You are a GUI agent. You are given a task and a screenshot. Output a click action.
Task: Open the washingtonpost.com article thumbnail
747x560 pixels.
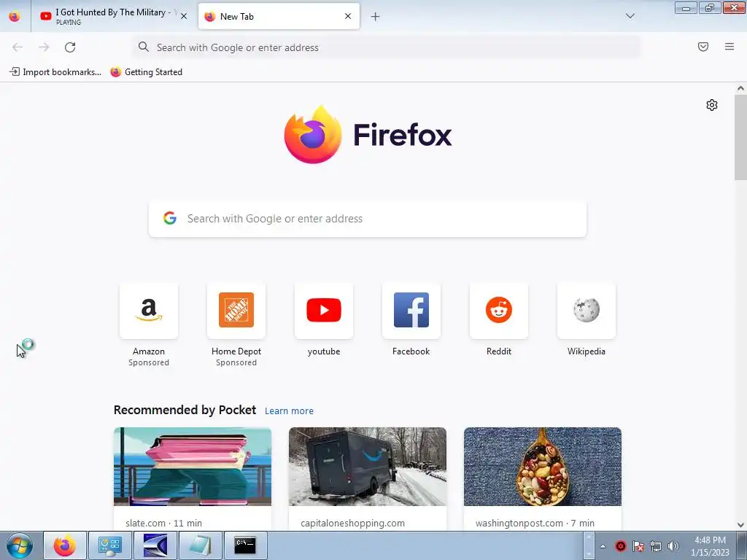[543, 467]
